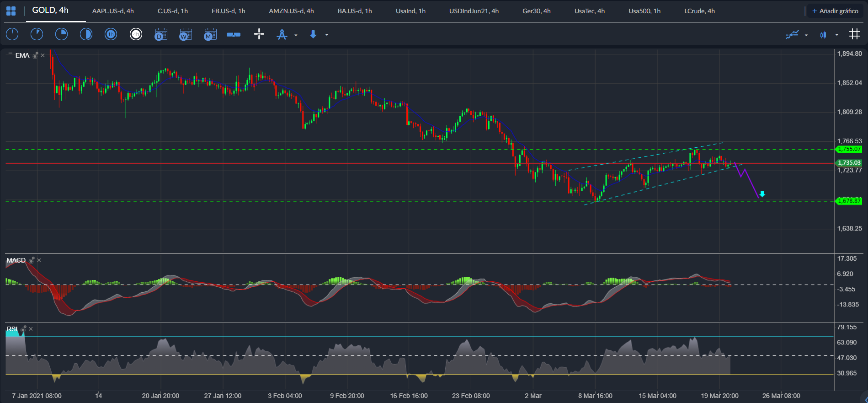868x403 pixels.
Task: Expand the blue arrow marker dropdown
Action: point(327,35)
